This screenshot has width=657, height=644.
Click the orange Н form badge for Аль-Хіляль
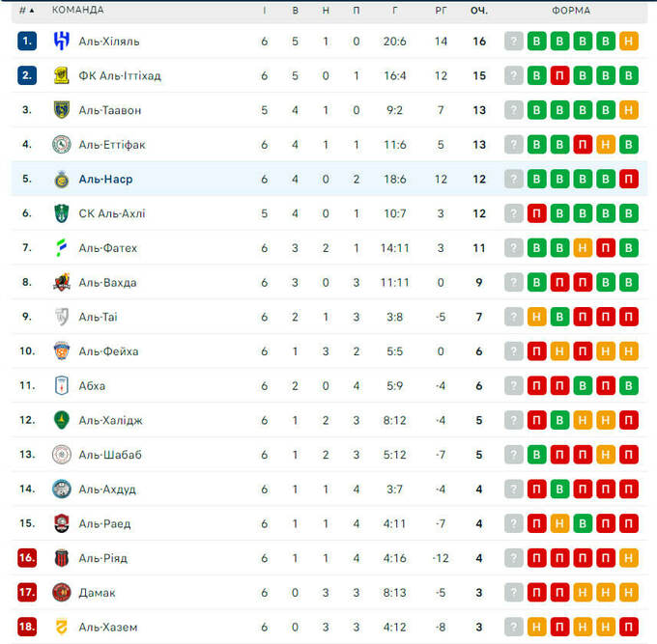[629, 42]
